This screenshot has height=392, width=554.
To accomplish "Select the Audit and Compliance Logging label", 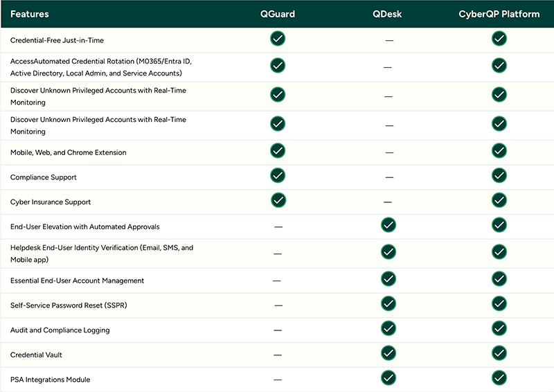I will (x=60, y=330).
